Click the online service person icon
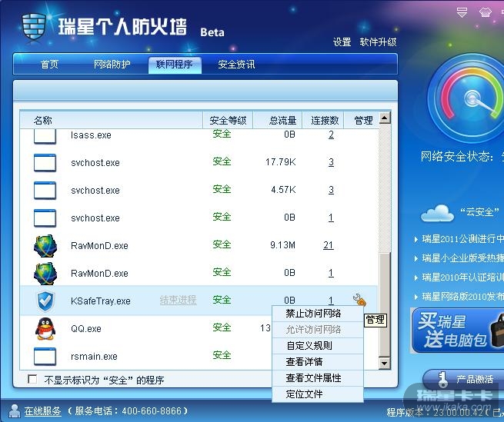 [14, 410]
